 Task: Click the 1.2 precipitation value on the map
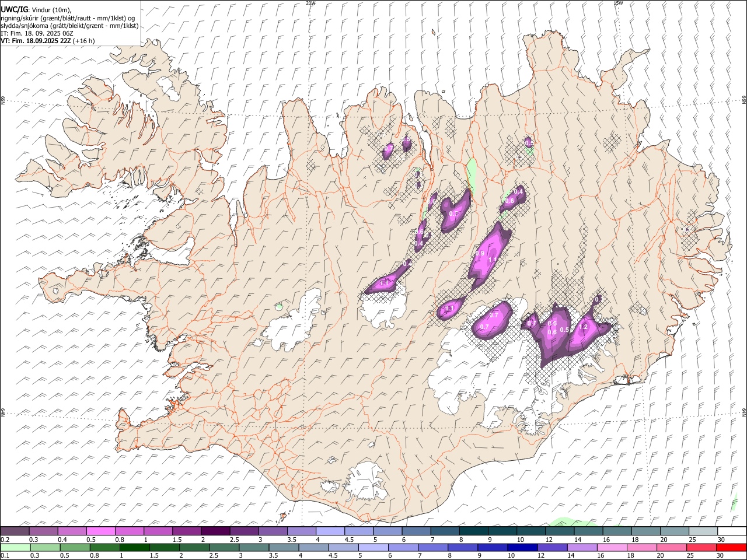582,327
